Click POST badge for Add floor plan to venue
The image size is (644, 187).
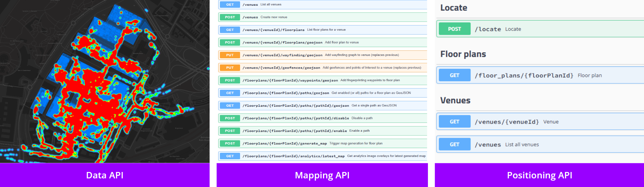tap(230, 43)
